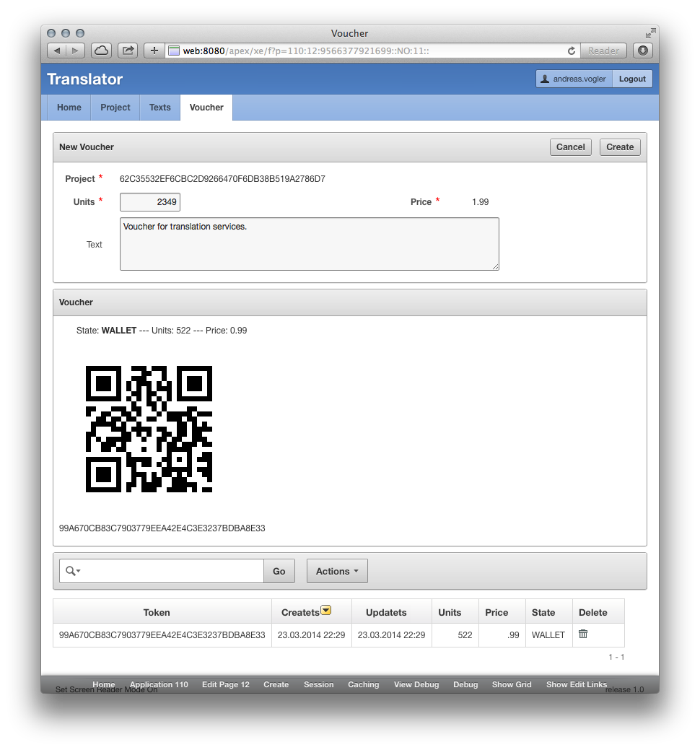Open Application 110 in developer toolbar
This screenshot has height=750, width=700.
pyautogui.click(x=159, y=684)
